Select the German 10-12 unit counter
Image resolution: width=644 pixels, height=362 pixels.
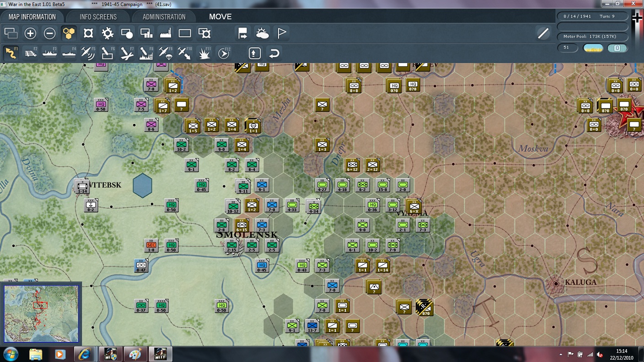click(x=232, y=207)
